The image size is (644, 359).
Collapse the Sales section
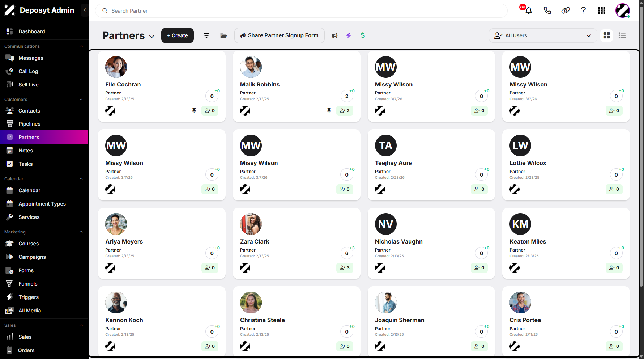[x=81, y=325]
